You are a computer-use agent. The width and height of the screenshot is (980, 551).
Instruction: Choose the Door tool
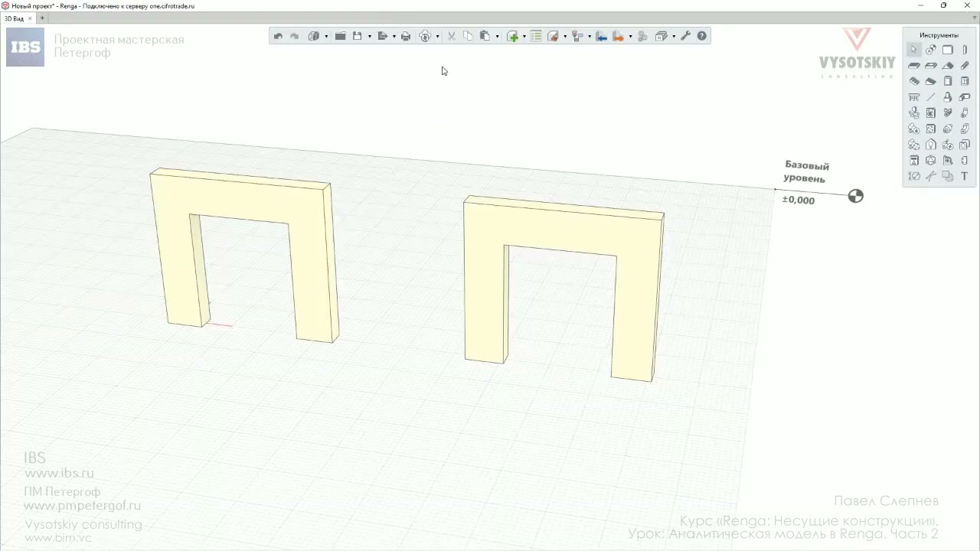click(x=948, y=81)
